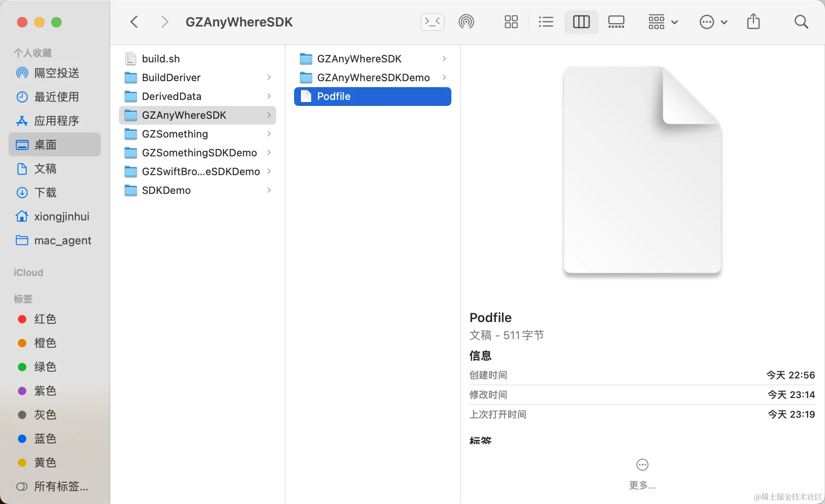The height and width of the screenshot is (504, 825).
Task: Open the action ellipsis dropdown menu
Action: click(x=713, y=22)
